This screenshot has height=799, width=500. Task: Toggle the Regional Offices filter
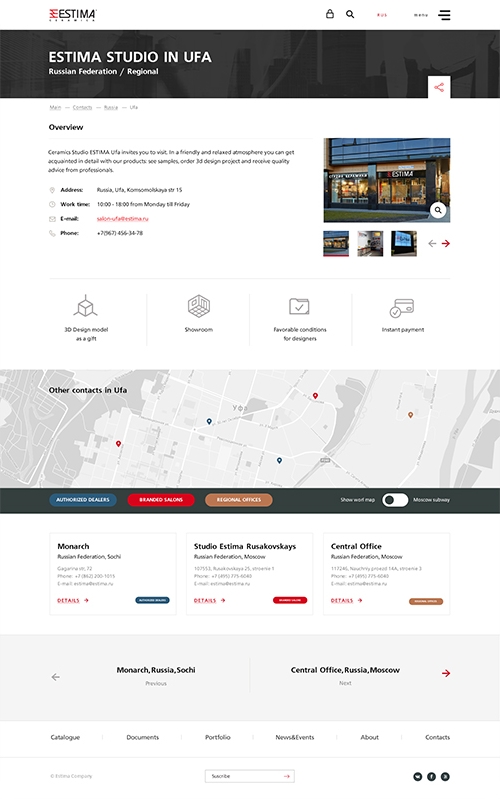[x=239, y=500]
